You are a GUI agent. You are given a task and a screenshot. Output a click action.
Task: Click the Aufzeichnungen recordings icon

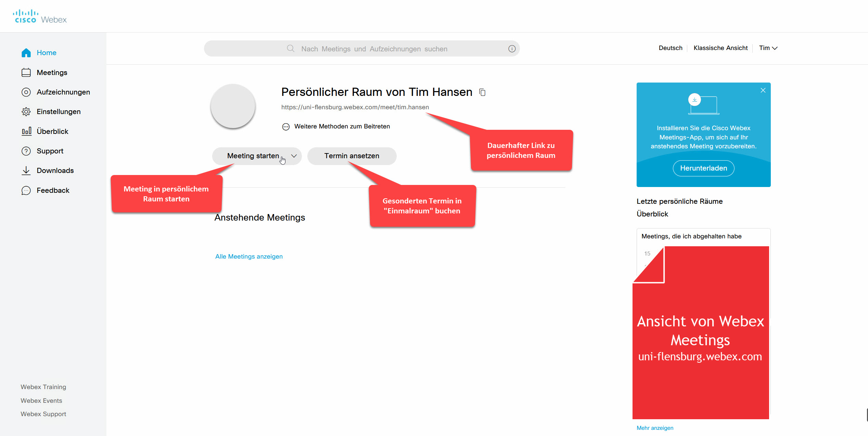(26, 92)
